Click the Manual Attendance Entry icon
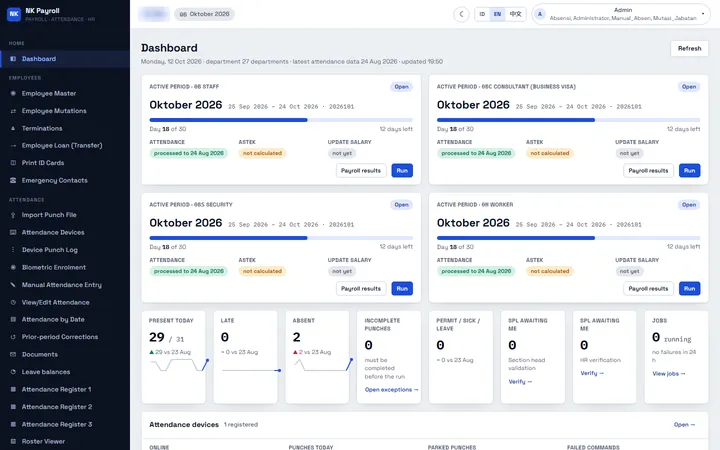This screenshot has width=720, height=450. 13,285
